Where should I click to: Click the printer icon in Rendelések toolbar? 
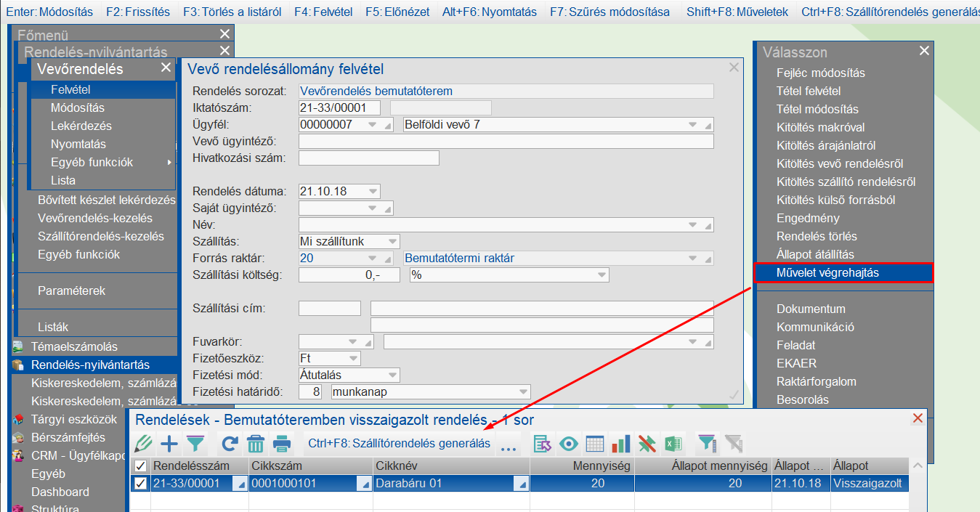(x=281, y=443)
